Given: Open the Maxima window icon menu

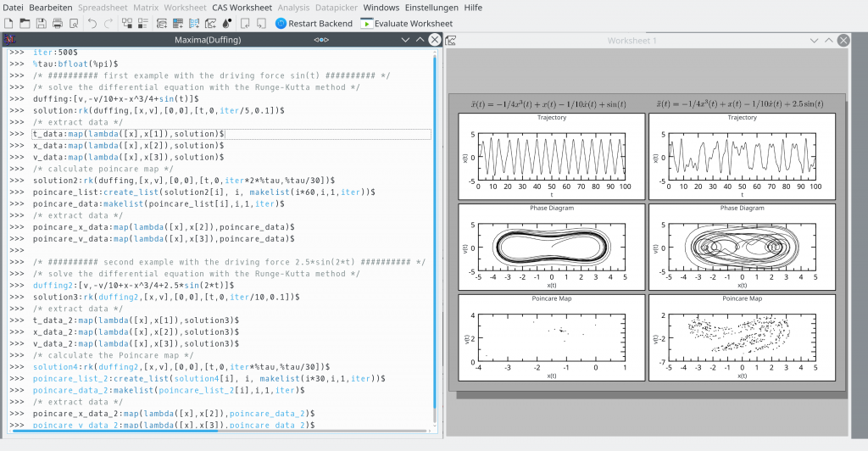Looking at the screenshot, I should click(x=10, y=40).
